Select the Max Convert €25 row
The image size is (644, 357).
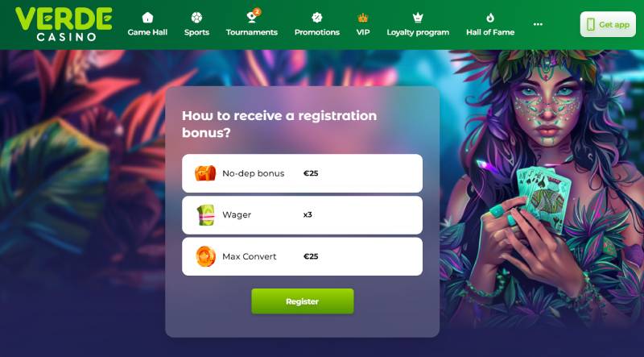coord(302,256)
